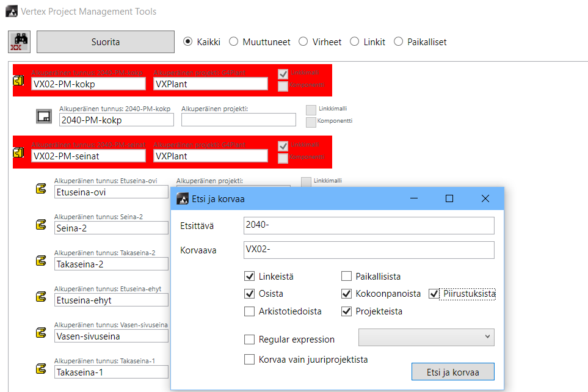Select the Virheet filter option
Image resolution: width=588 pixels, height=392 pixels.
[303, 42]
